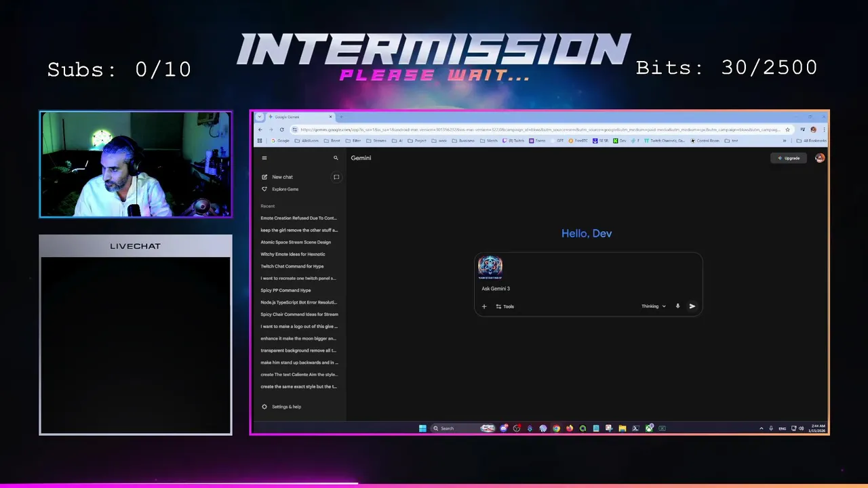Image resolution: width=868 pixels, height=488 pixels.
Task: Click the Gemini title at top
Action: pyautogui.click(x=361, y=158)
